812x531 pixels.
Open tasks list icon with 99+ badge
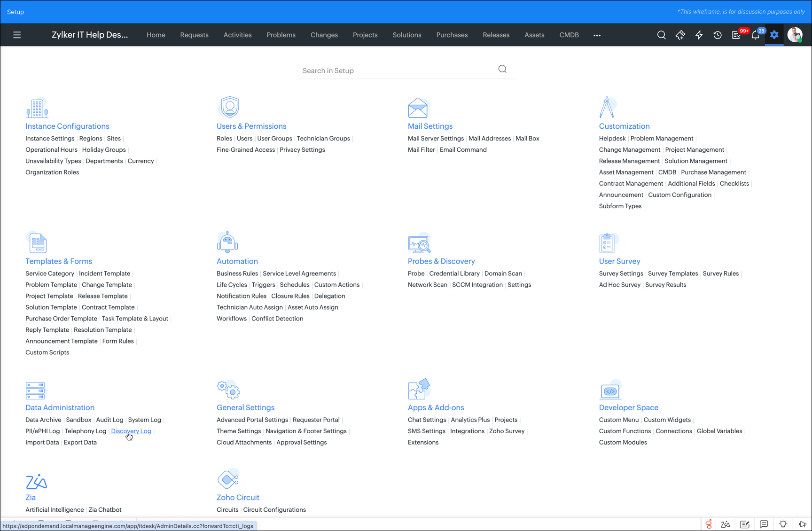[x=736, y=35]
